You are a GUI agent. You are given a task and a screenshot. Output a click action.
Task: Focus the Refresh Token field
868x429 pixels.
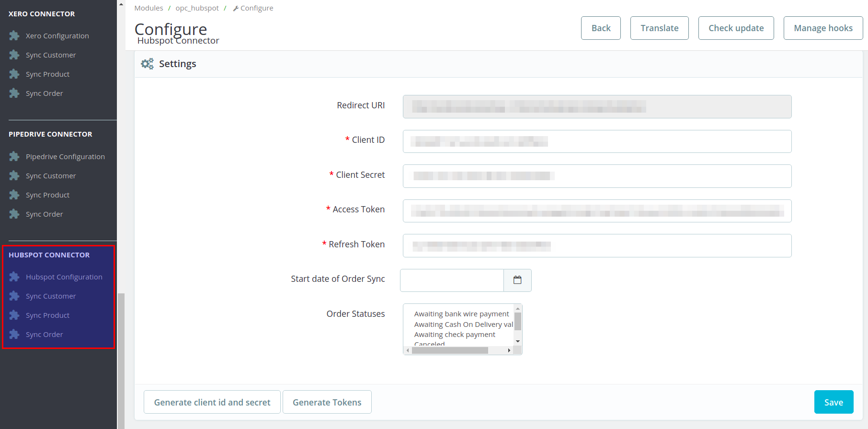(597, 245)
